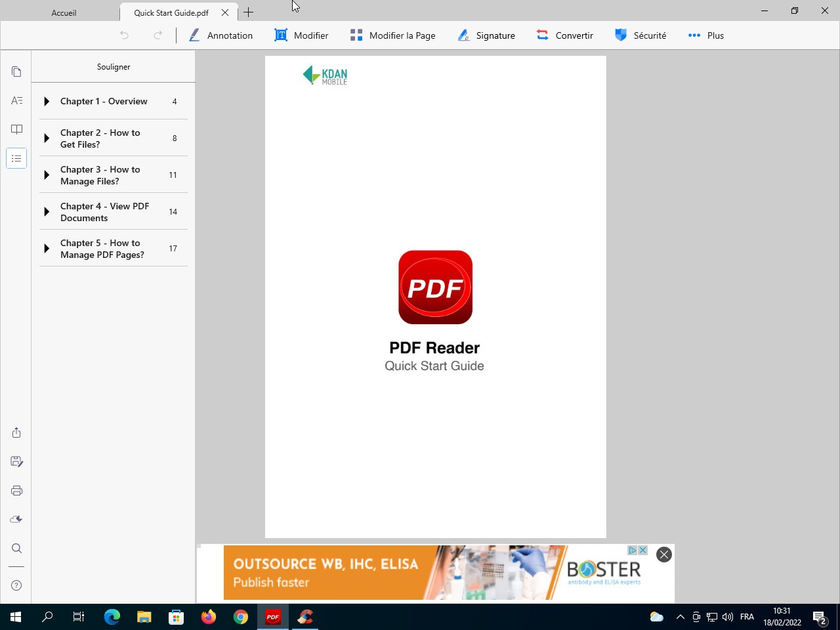Click the AdChoices triangle icon on ad

coord(633,550)
